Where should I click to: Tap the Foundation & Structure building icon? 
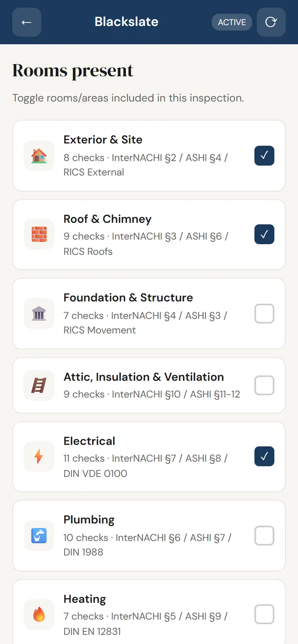[x=39, y=314]
